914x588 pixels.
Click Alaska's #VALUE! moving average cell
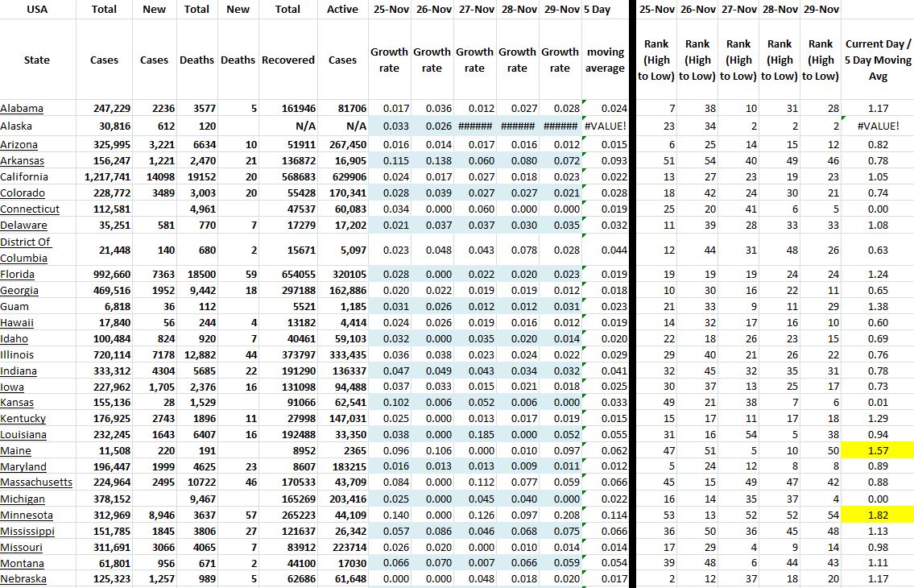pyautogui.click(x=605, y=126)
